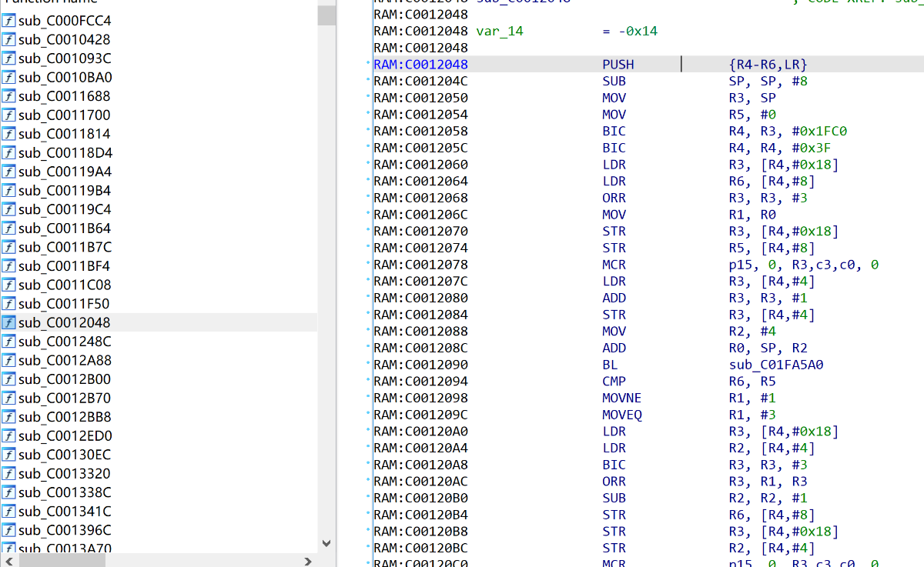Click address RAM:C00120BC STR line
The image size is (924, 567).
420,549
